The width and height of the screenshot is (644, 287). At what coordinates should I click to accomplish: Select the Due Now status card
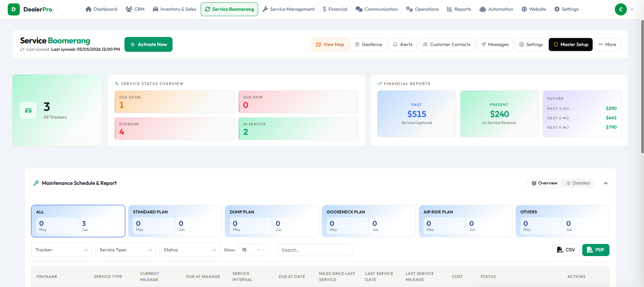tap(298, 102)
